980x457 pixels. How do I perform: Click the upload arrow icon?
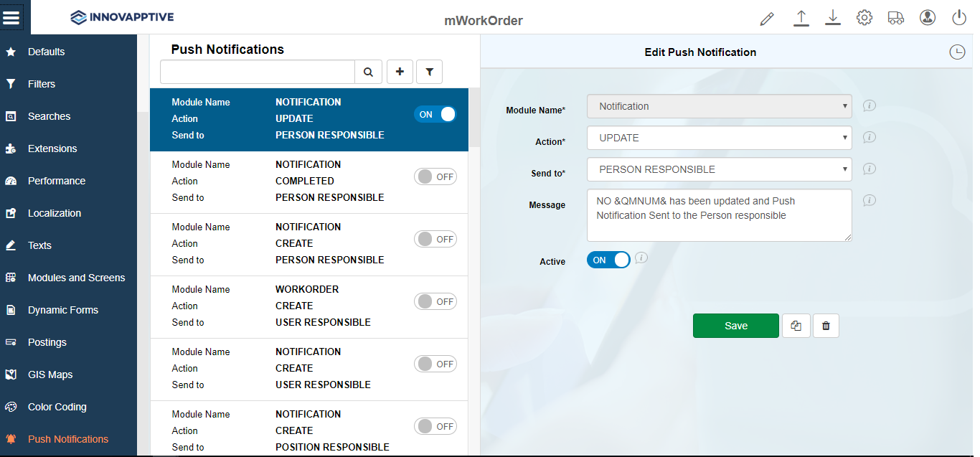(x=801, y=18)
